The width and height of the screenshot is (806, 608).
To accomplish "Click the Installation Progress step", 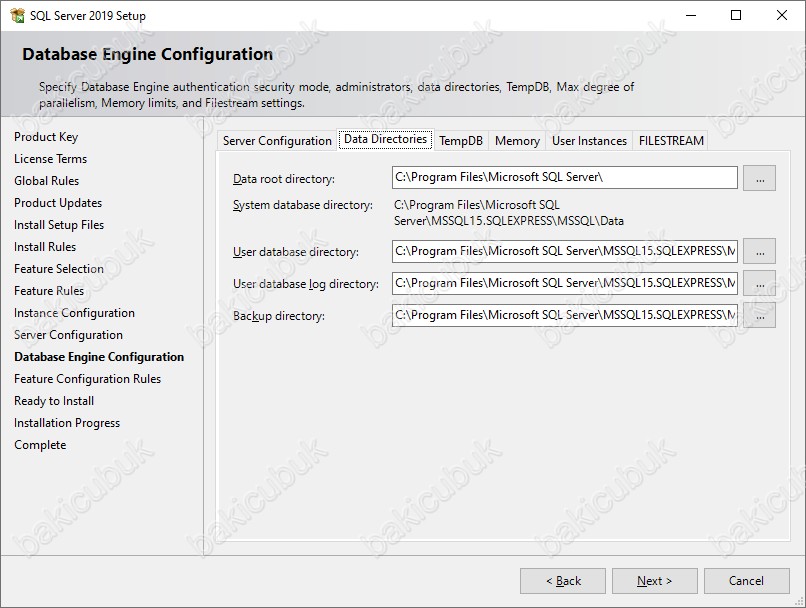I will click(x=67, y=423).
